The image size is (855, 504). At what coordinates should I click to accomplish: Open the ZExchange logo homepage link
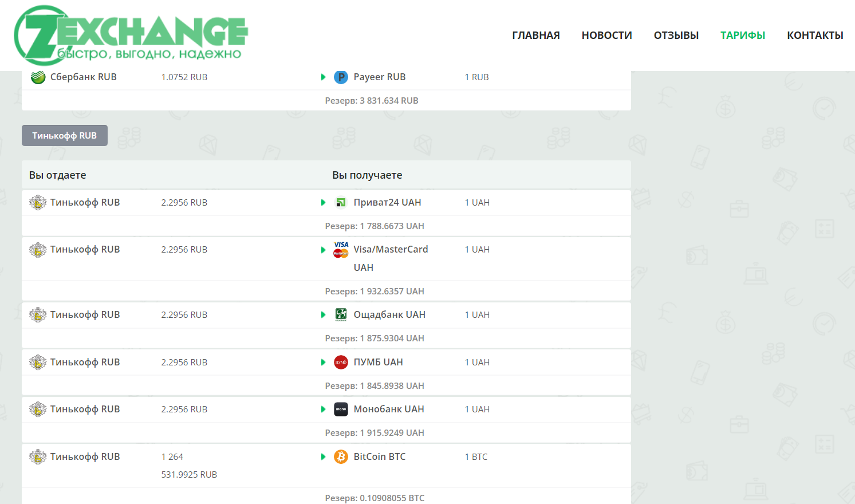click(131, 35)
